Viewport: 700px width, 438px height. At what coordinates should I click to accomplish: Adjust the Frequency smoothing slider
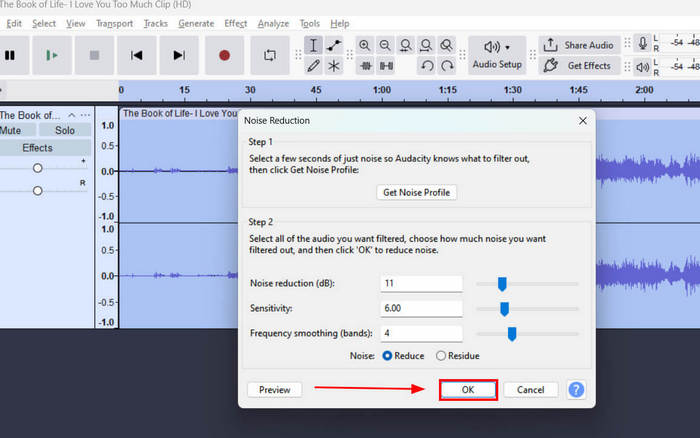(x=512, y=334)
